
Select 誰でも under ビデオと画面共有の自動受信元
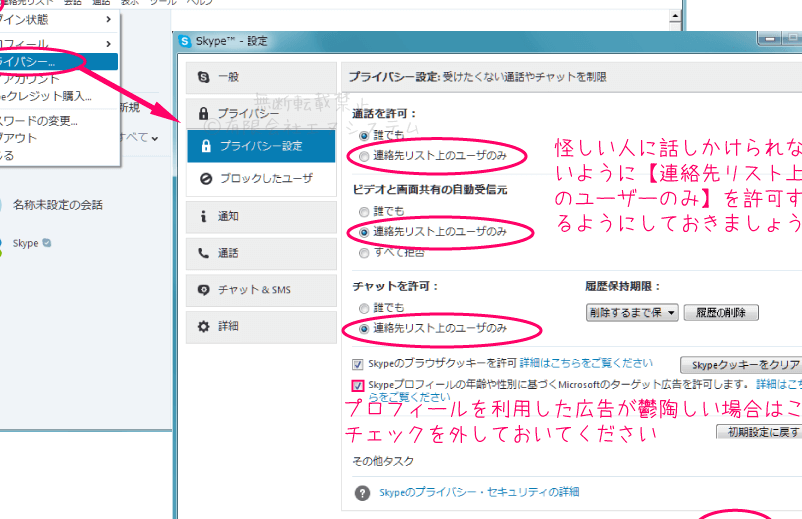[x=364, y=212]
